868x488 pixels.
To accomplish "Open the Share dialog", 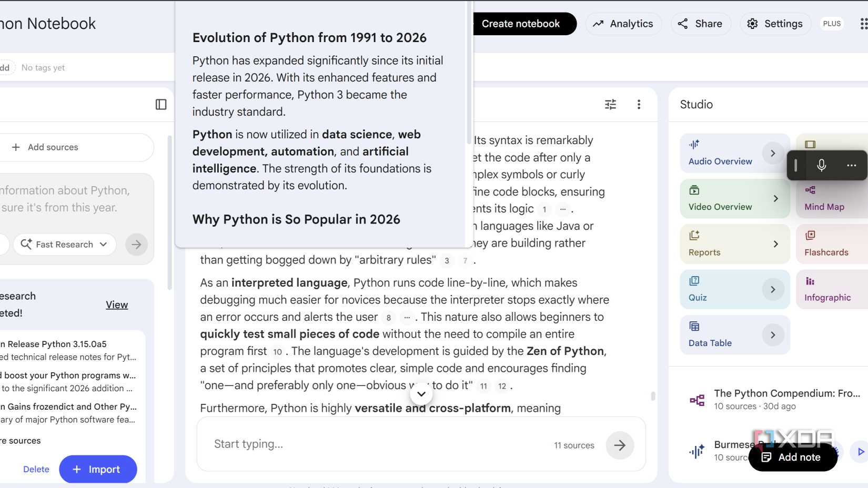I will tap(700, 24).
